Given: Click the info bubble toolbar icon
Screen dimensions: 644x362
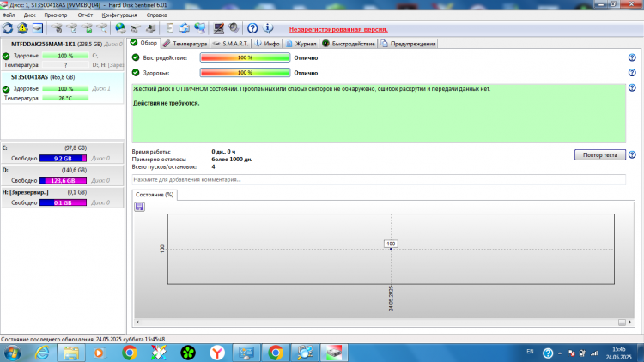Looking at the screenshot, I should coord(268,28).
